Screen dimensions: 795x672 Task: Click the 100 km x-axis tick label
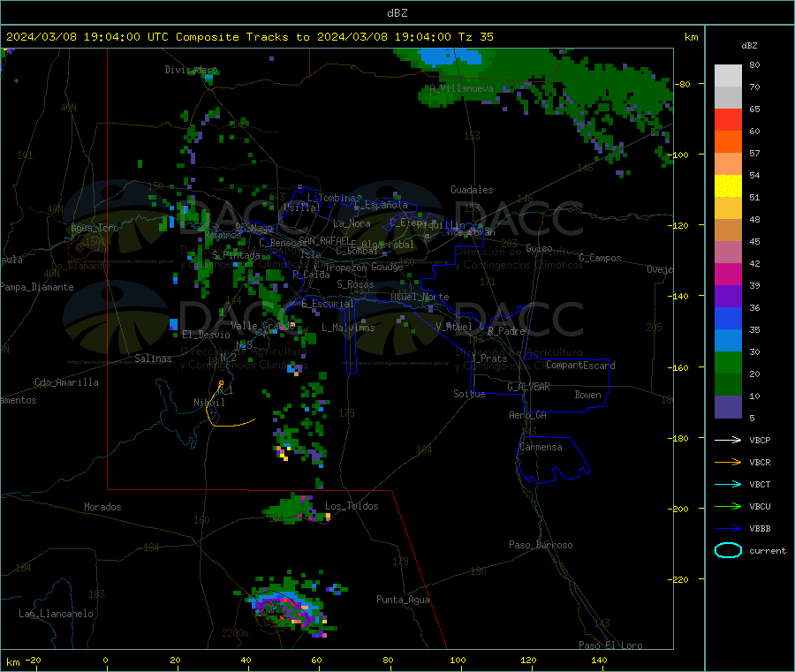click(x=458, y=660)
